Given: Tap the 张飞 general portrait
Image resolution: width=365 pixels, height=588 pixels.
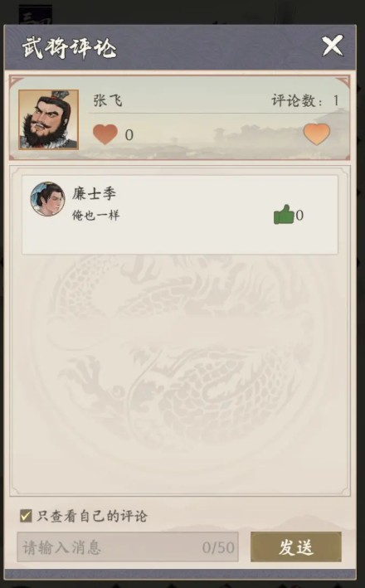Looking at the screenshot, I should (48, 119).
